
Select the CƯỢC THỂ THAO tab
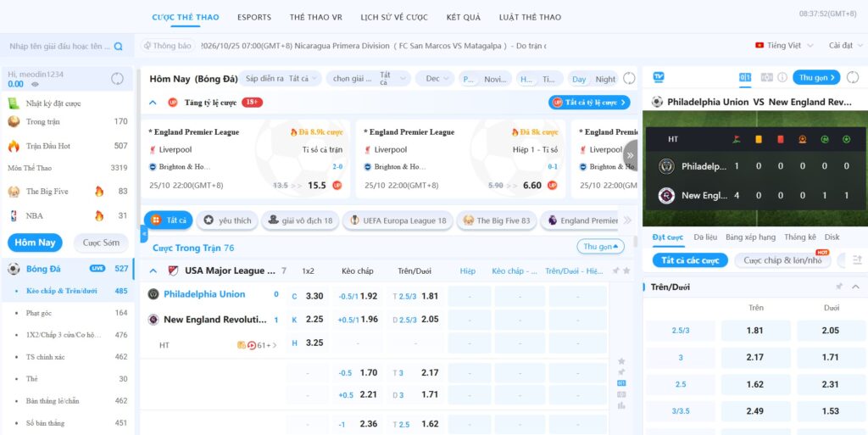pos(186,17)
